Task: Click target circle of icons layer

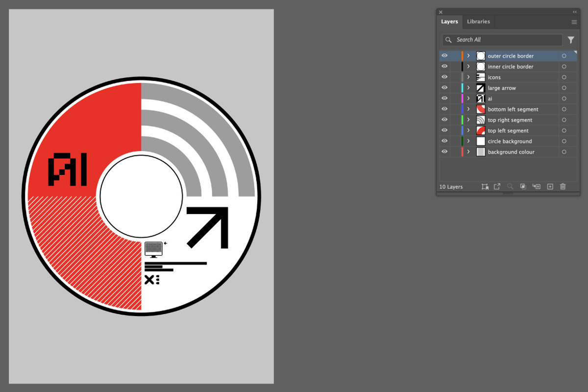Action: coord(564,77)
